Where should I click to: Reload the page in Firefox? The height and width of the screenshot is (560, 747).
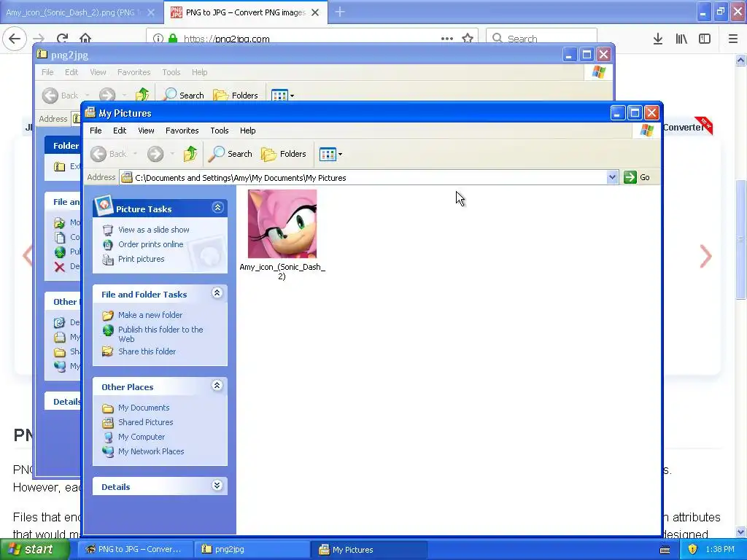62,38
